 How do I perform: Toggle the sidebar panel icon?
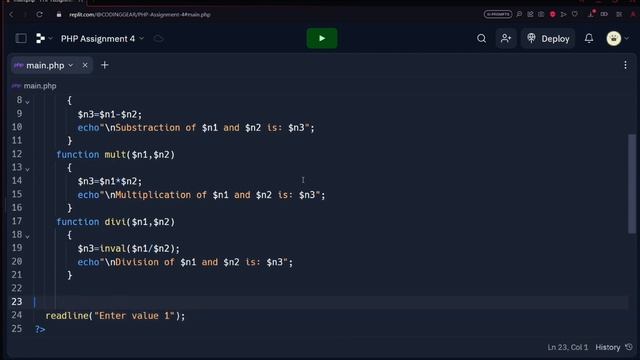coord(21,38)
